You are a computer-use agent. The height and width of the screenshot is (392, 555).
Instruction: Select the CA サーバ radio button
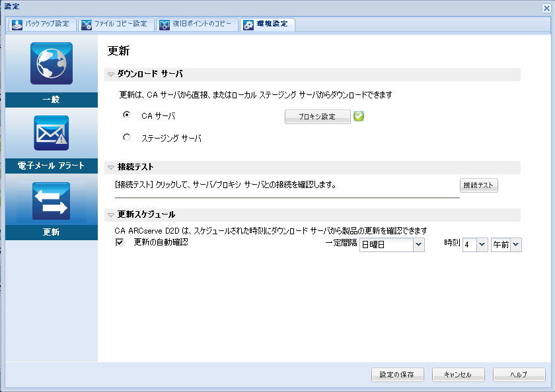pyautogui.click(x=126, y=115)
